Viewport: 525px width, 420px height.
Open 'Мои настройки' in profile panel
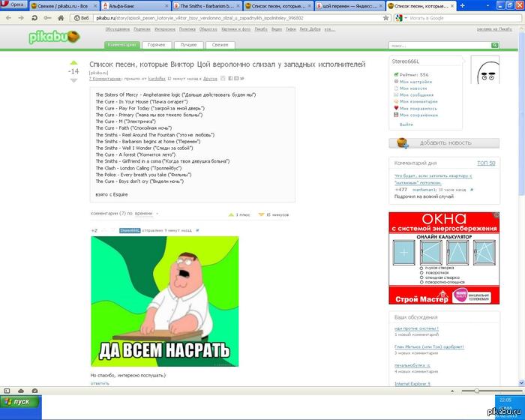coord(415,82)
